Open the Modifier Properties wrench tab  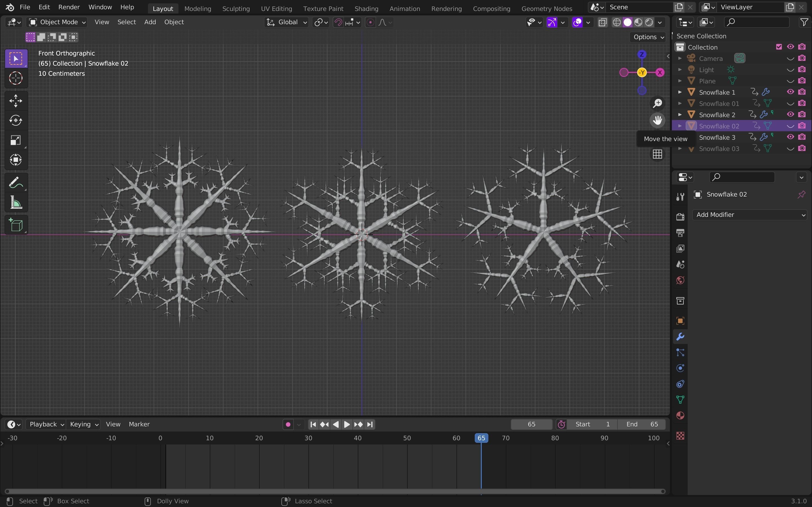(680, 336)
